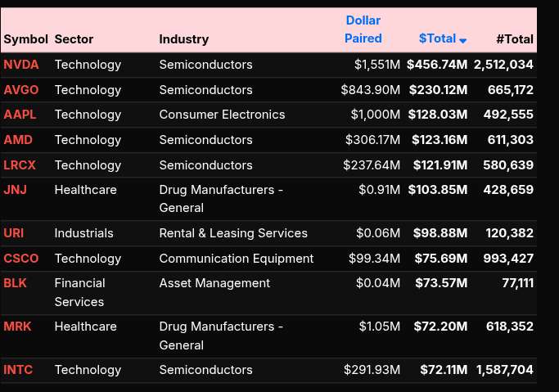Sort by the #Total column header
Image resolution: width=559 pixels, height=392 pixels.
514,39
